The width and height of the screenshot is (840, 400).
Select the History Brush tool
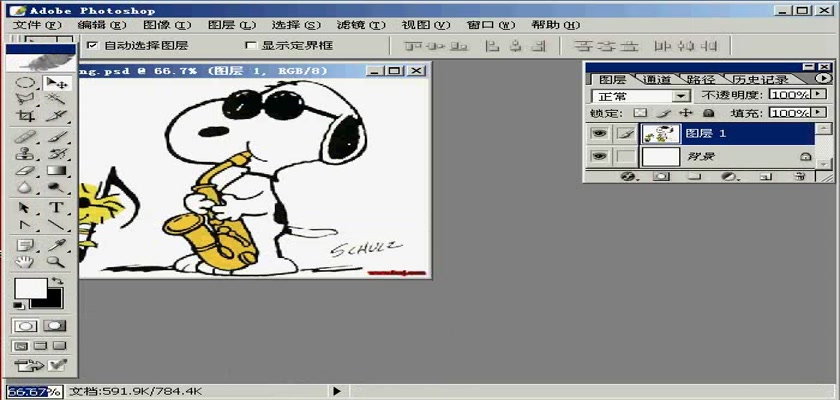pyautogui.click(x=57, y=154)
